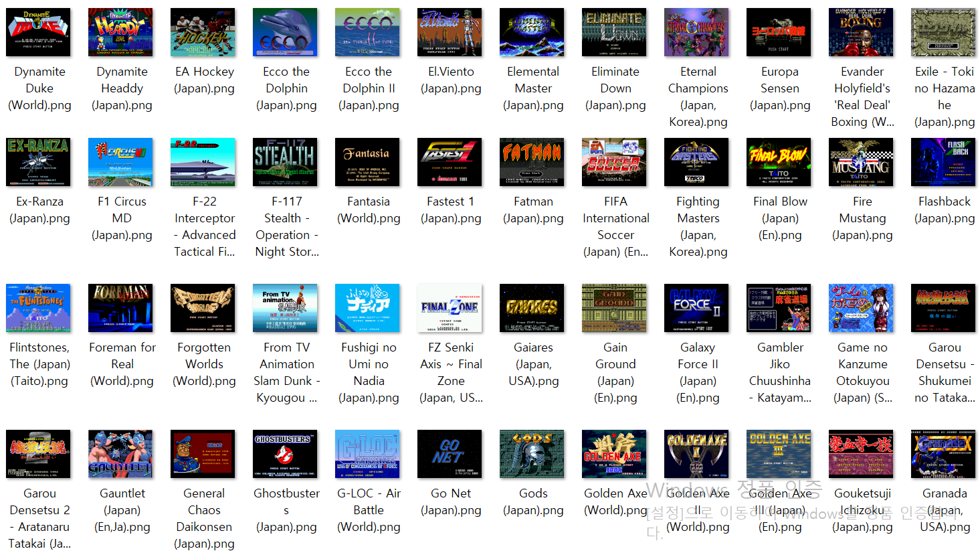Viewport: 980px width, 551px height.
Task: Click the "El.Viento (Japan).png" file name label
Action: (451, 80)
